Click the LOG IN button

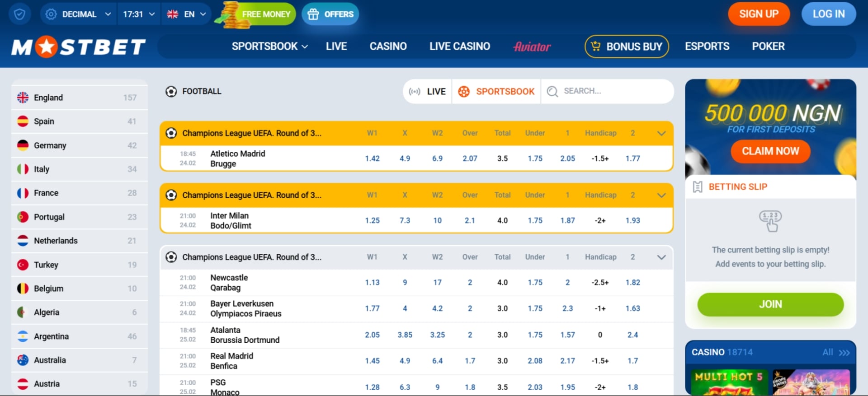[x=828, y=14]
